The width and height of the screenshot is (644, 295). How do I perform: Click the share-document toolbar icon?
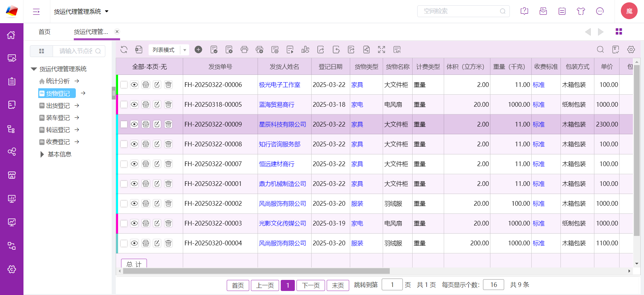click(x=366, y=50)
